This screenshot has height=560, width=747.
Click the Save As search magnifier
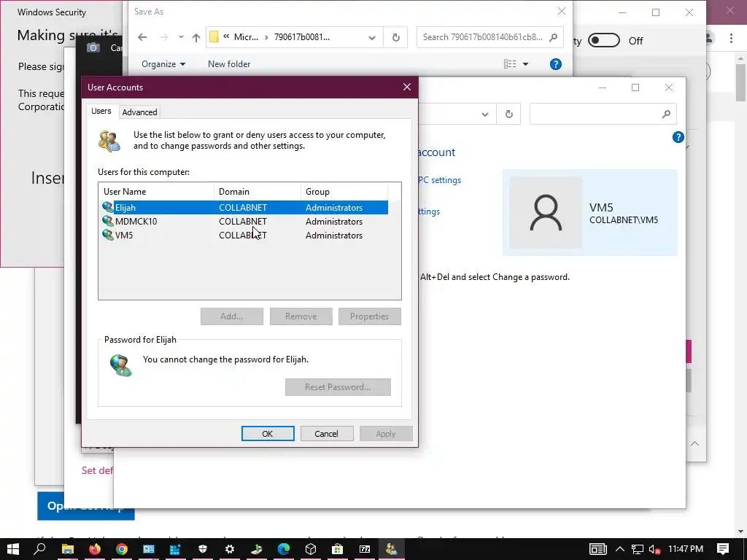point(553,37)
